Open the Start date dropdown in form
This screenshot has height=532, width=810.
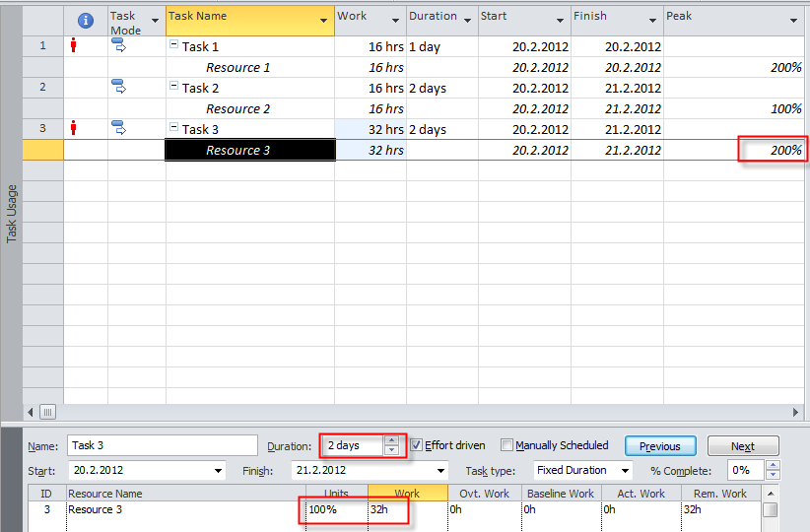[x=217, y=471]
